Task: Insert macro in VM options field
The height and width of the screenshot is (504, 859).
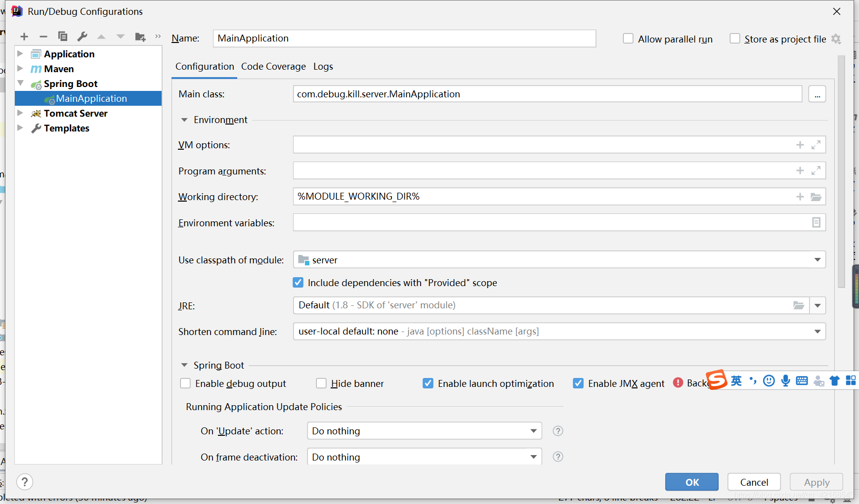Action: [x=800, y=145]
